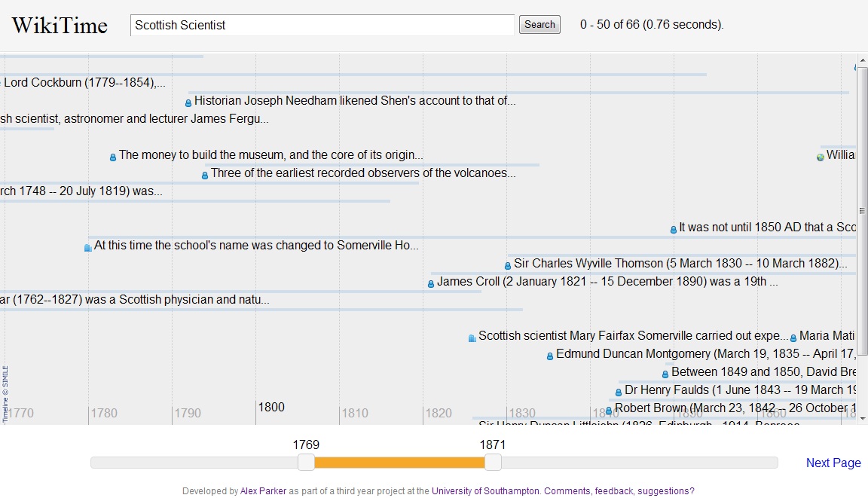Click the timeline scrollbar down arrow

coord(863,419)
